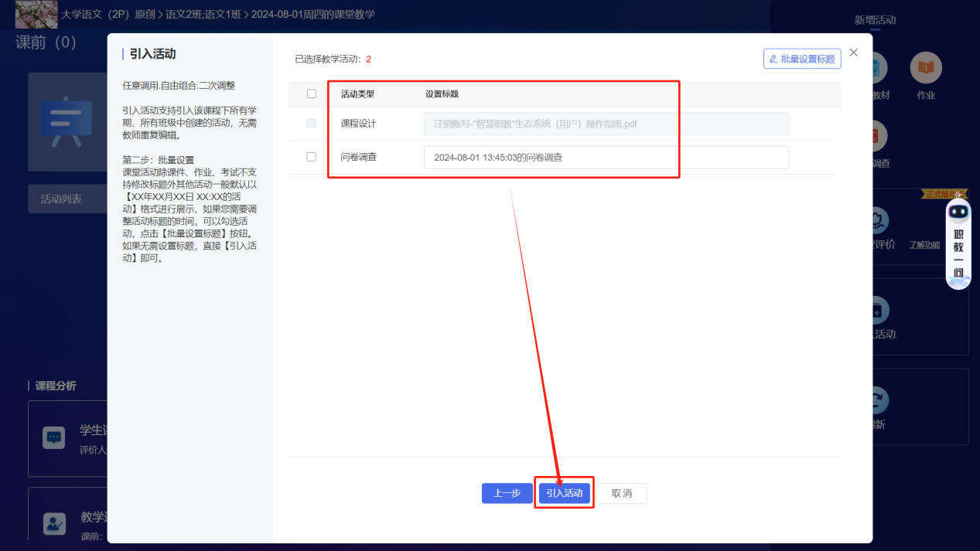The height and width of the screenshot is (551, 980).
Task: Click the whiteboard presentation icon under 课前
Action: [66, 122]
